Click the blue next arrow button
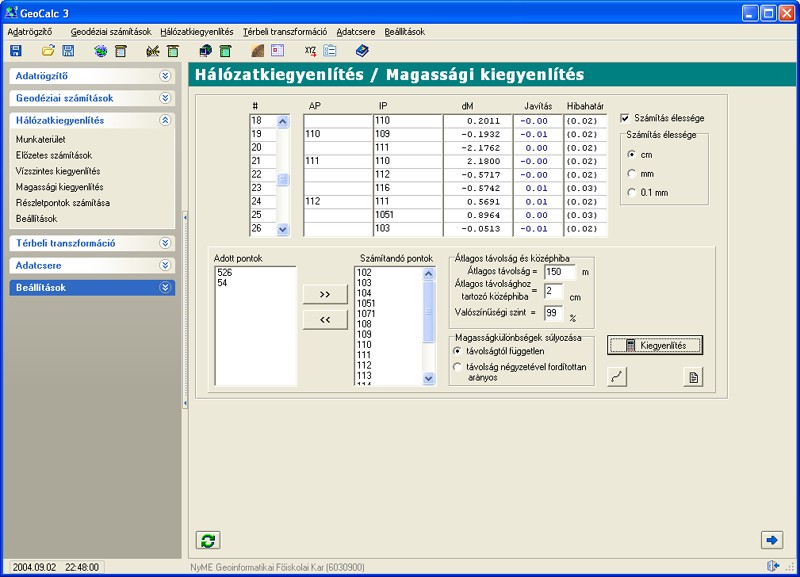Screen dimensions: 800x577 point(772,540)
